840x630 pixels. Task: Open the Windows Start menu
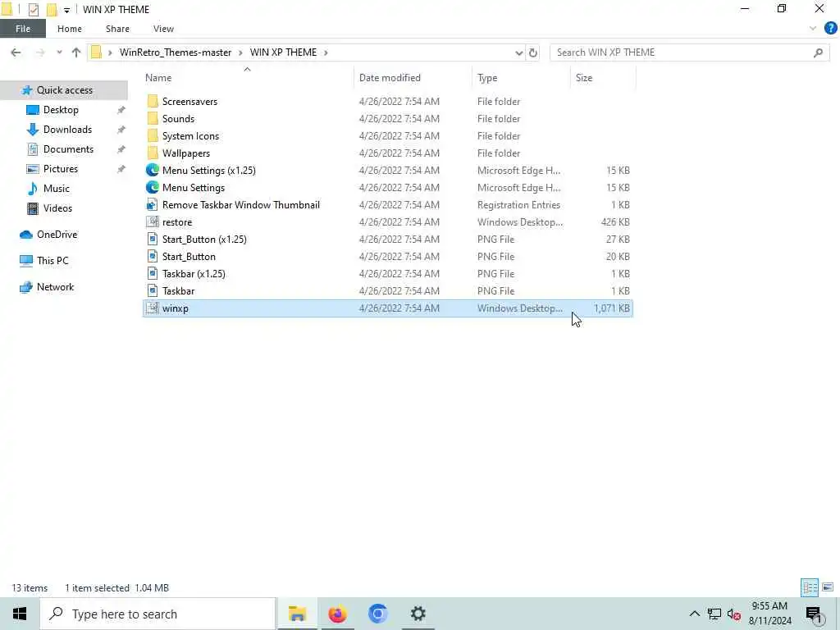click(20, 614)
